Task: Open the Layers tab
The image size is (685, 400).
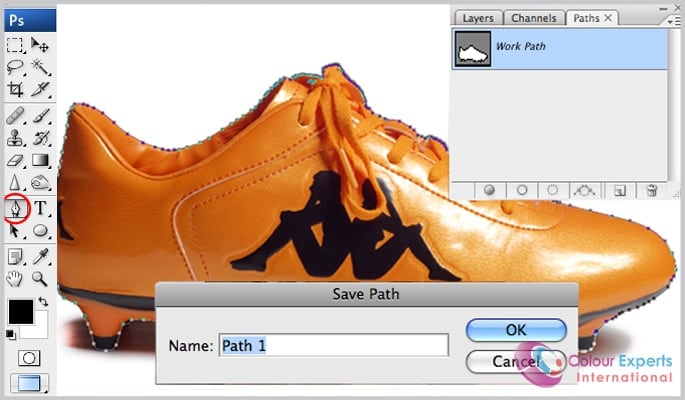Action: pos(478,18)
